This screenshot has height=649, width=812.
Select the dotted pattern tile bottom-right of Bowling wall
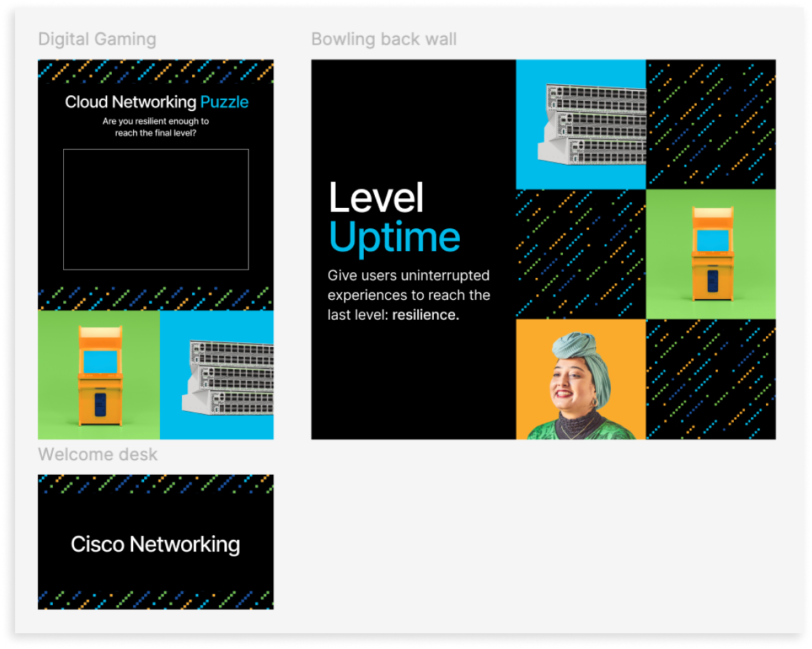coord(710,379)
